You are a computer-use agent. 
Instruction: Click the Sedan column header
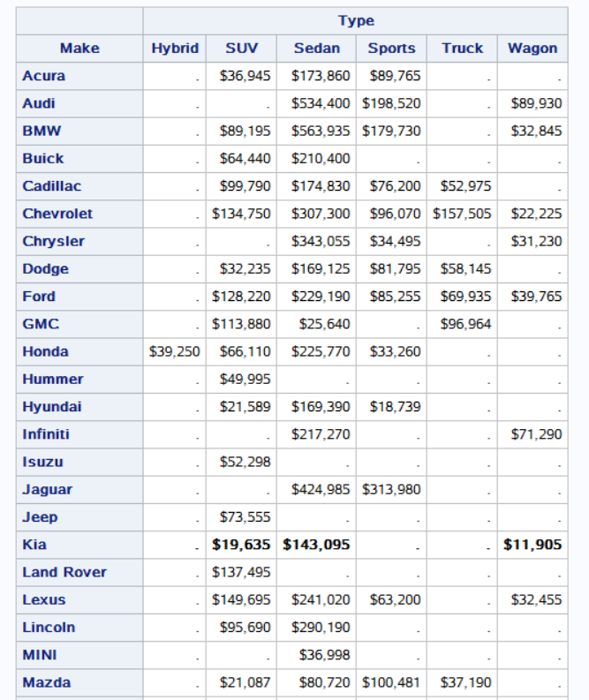(x=316, y=48)
